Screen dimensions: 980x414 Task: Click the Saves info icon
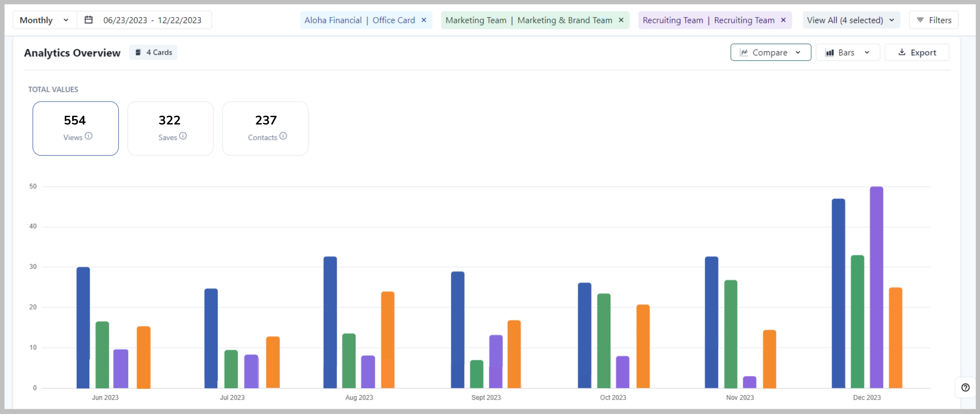[183, 136]
